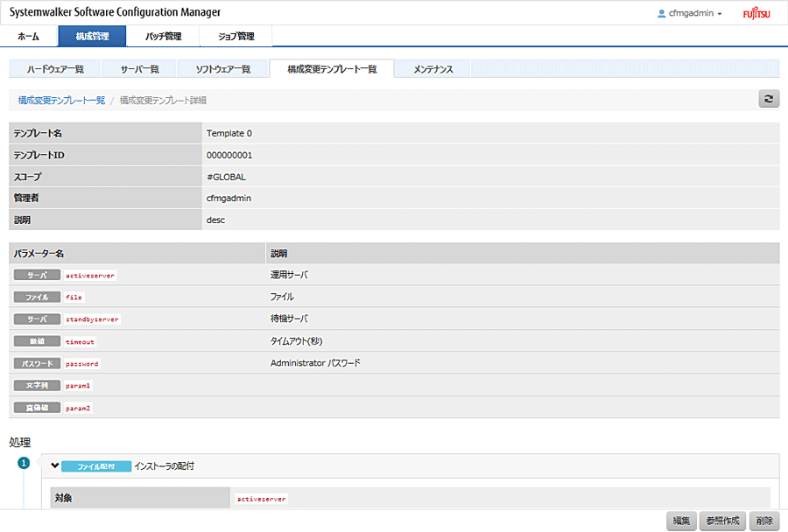788x532 pixels.
Task: Click the param1 parameter name
Action: (x=78, y=386)
